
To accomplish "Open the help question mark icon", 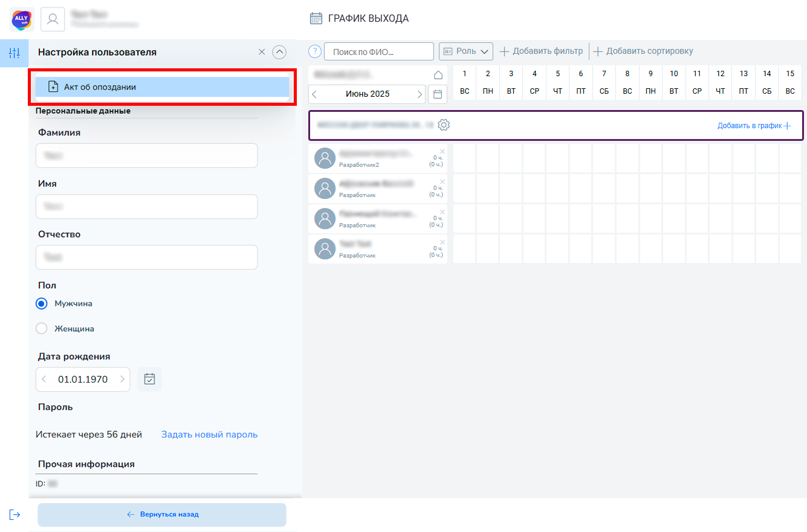I will coord(314,51).
